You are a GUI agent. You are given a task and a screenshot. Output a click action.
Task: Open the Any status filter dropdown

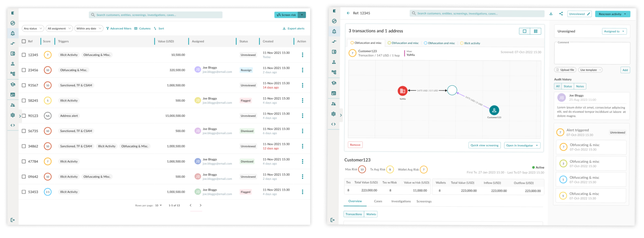(x=33, y=28)
